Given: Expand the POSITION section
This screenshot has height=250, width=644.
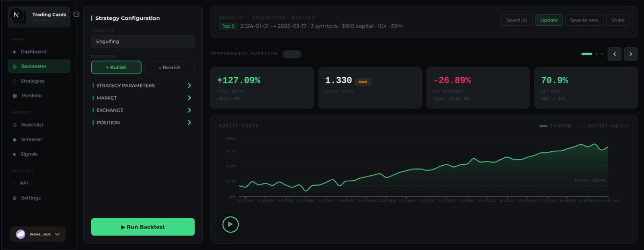Looking at the screenshot, I should 143,122.
